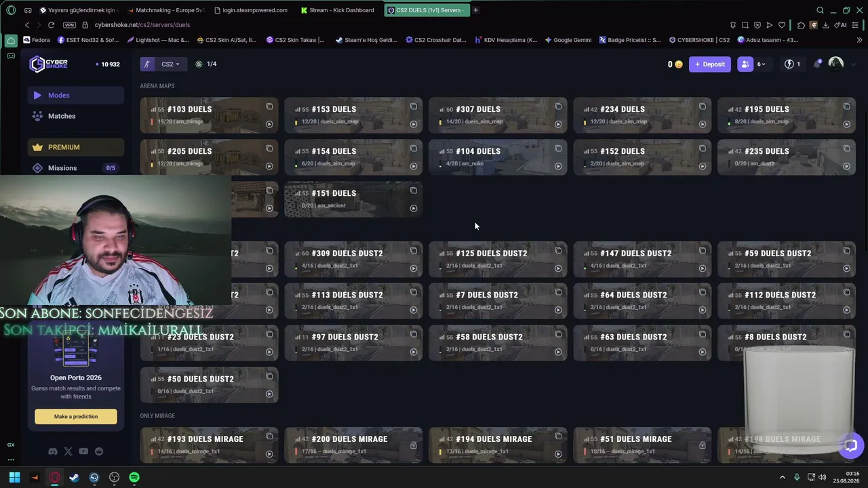Adjust volume from the system tray speaker
This screenshot has width=868, height=488.
823,477
